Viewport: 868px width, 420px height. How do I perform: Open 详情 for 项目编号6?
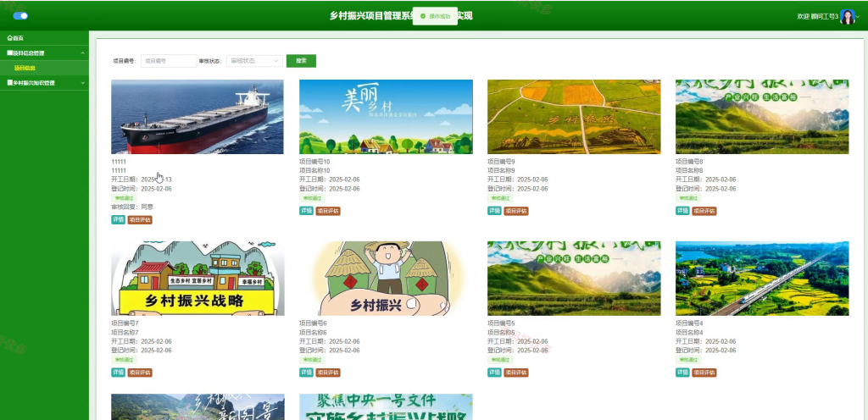pyautogui.click(x=306, y=373)
